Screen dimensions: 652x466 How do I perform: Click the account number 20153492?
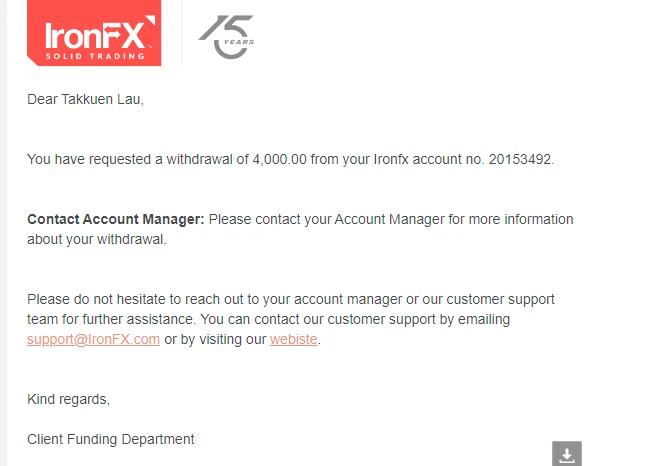pos(520,159)
